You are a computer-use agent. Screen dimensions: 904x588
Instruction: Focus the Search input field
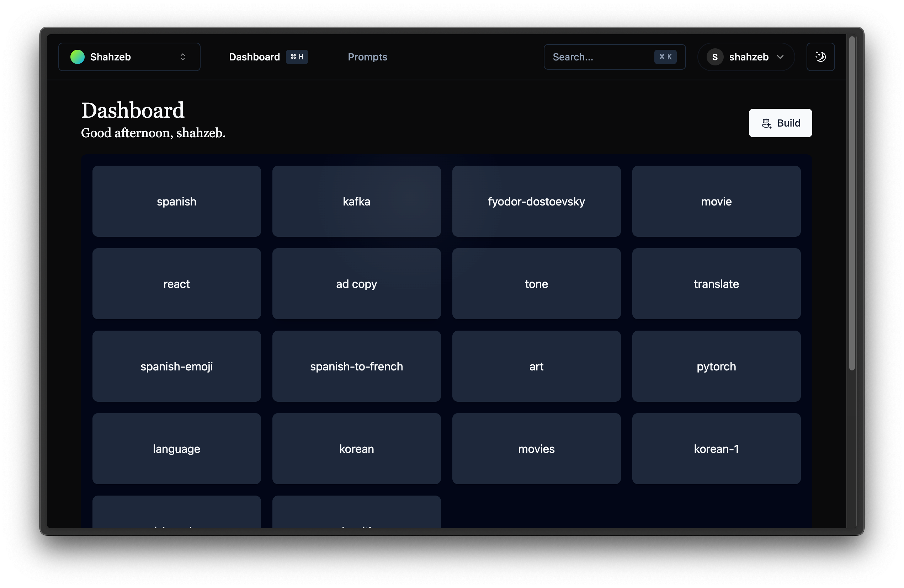click(600, 57)
